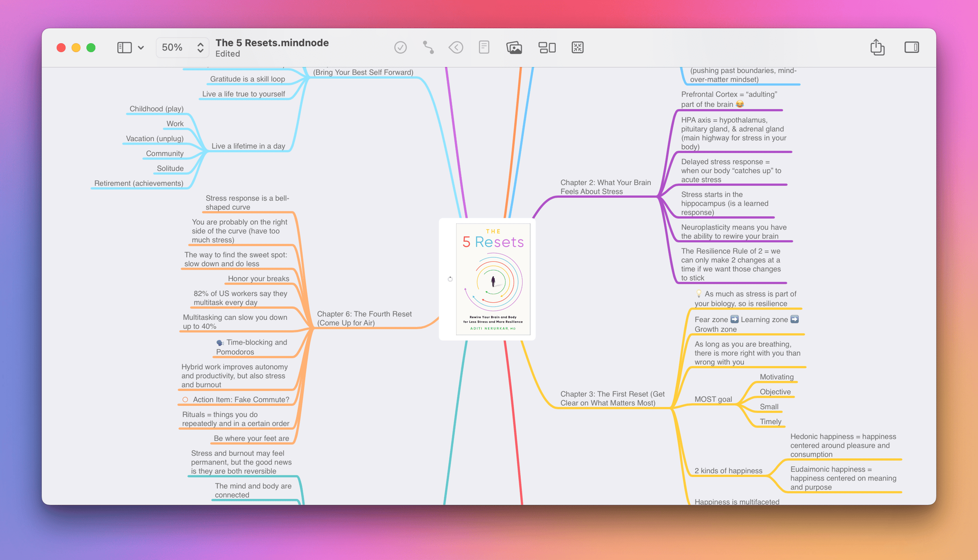Click the 82% of US workers node
978x560 pixels.
click(x=240, y=298)
